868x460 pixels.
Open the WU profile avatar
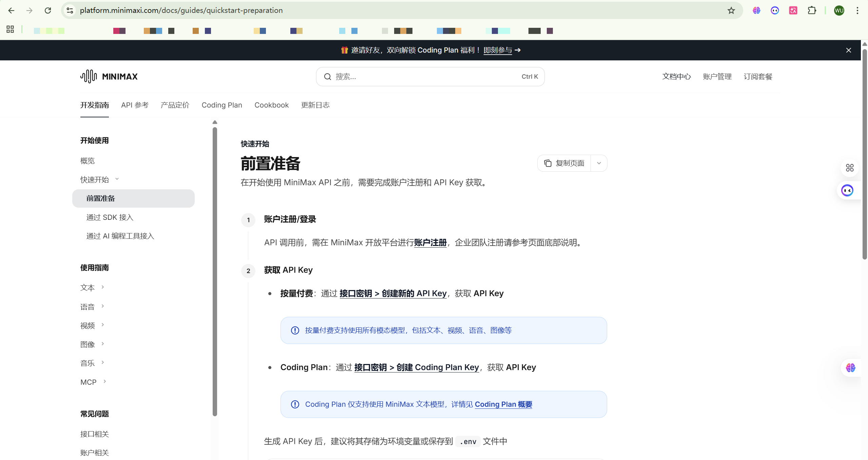point(839,11)
